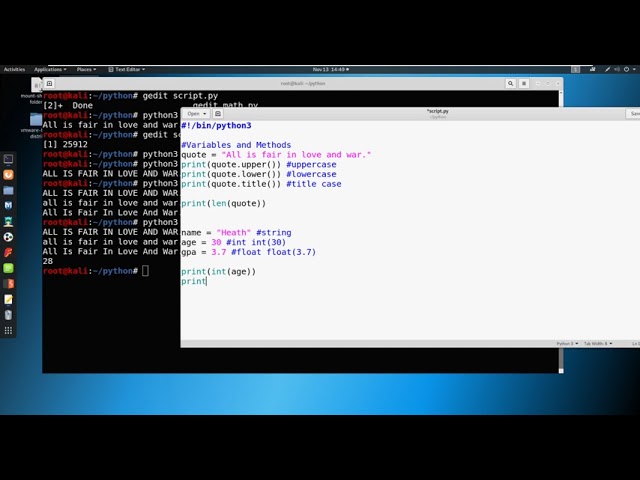Launch the red F (Faraday) dock icon
Image resolution: width=640 pixels, height=480 pixels.
(x=8, y=252)
